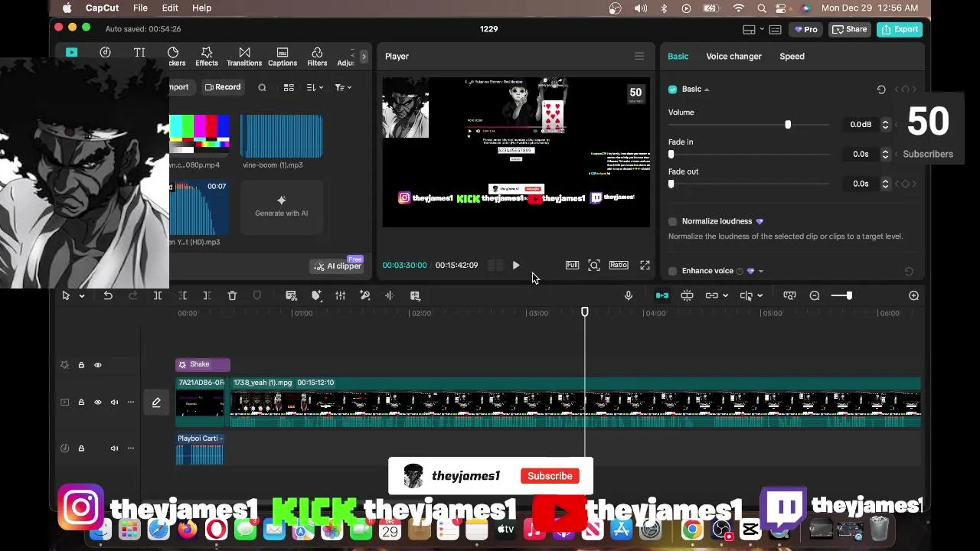Expand Enhance voice options
The image size is (980, 551).
coord(761,271)
